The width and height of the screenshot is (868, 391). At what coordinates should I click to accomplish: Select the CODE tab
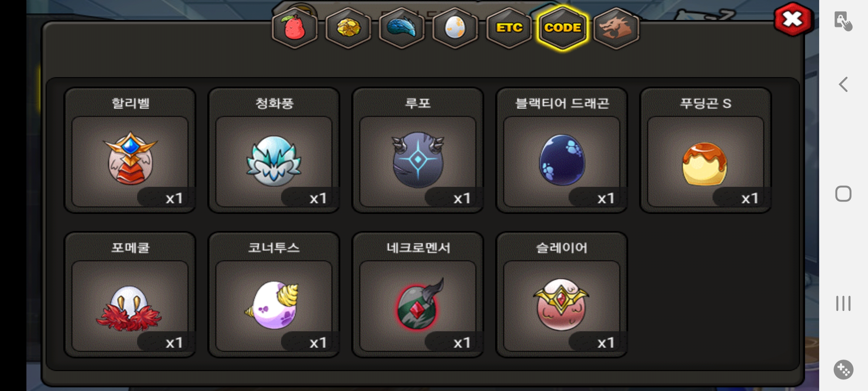[x=562, y=28]
